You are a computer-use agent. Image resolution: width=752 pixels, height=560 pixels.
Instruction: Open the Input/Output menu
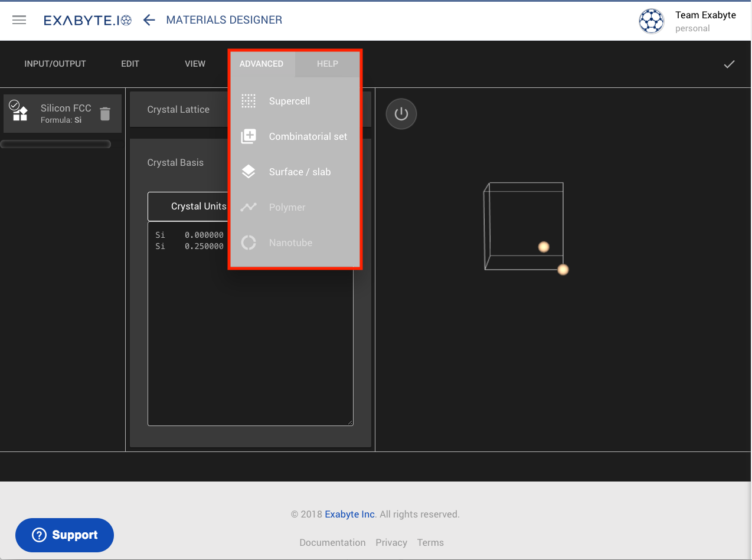55,64
